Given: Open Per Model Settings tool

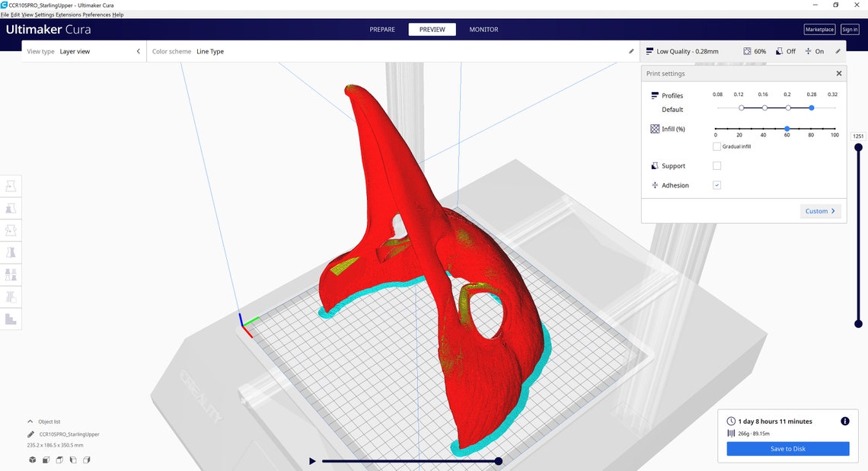Looking at the screenshot, I should click(11, 274).
